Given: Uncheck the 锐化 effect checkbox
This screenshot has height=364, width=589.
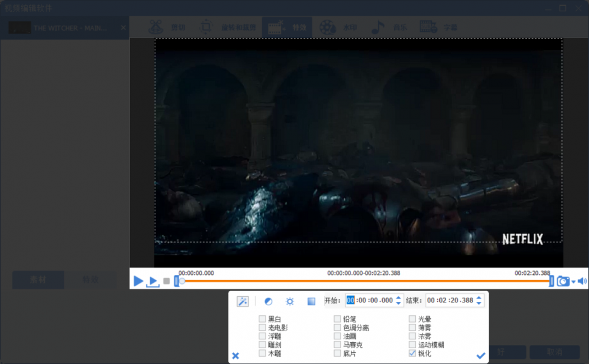Looking at the screenshot, I should (x=412, y=353).
